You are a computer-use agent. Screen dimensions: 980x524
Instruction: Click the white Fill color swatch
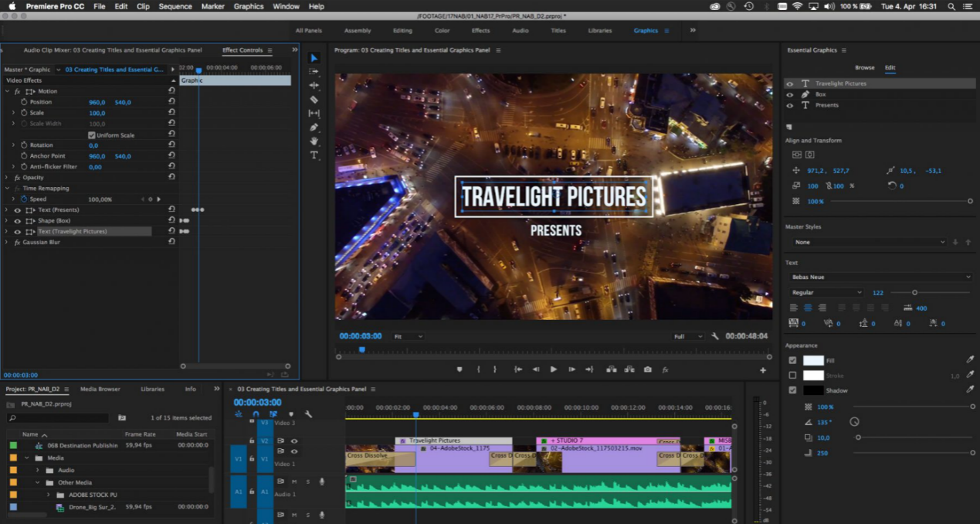[x=813, y=360]
